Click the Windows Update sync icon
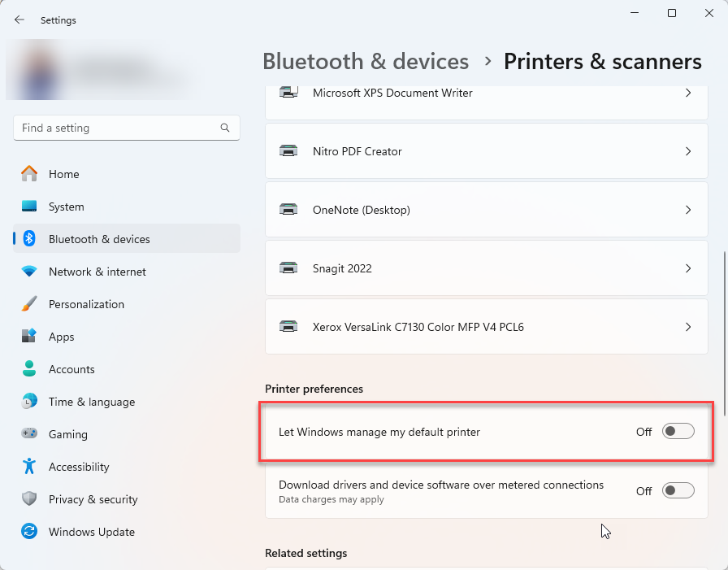The image size is (728, 570). 29,532
